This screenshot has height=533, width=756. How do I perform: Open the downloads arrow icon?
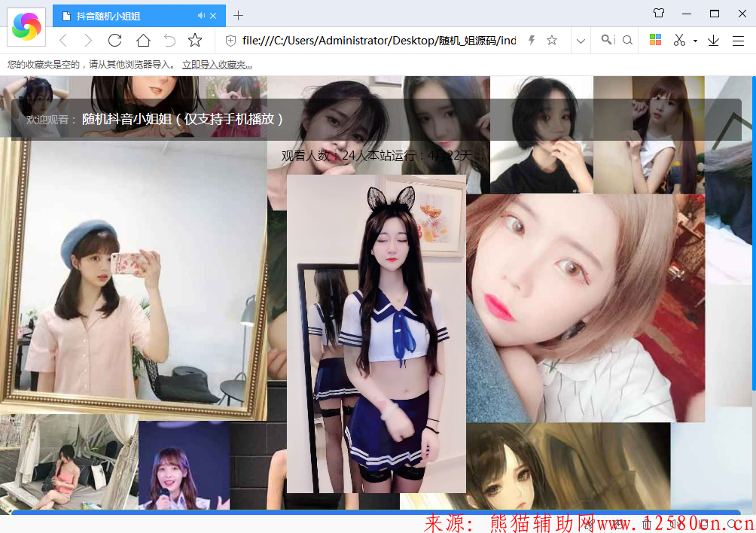click(x=713, y=41)
